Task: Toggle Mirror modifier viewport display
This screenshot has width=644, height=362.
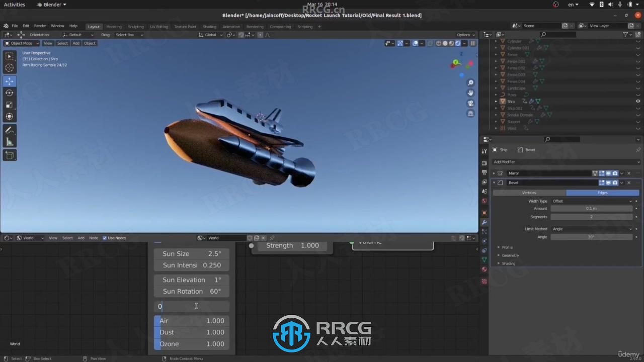Action: click(x=608, y=173)
